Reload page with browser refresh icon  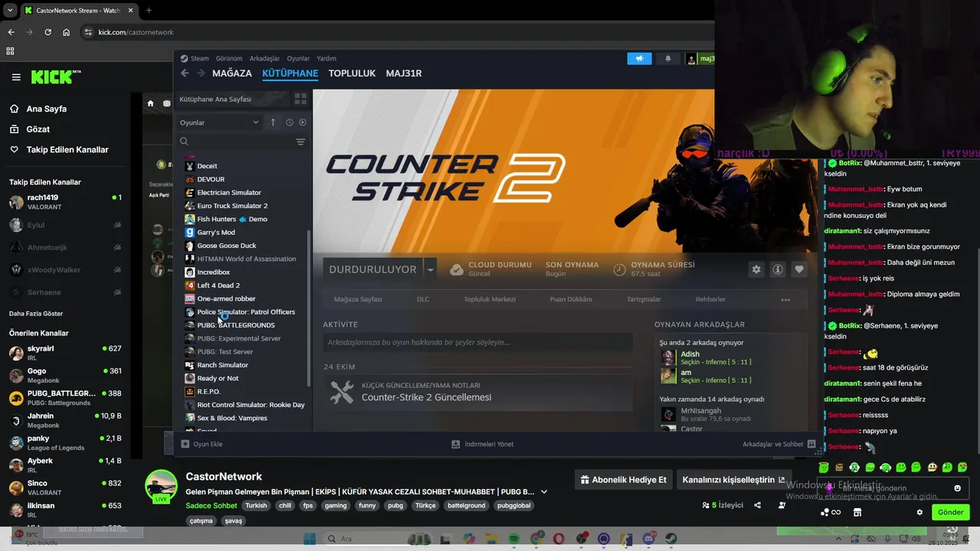pyautogui.click(x=48, y=32)
